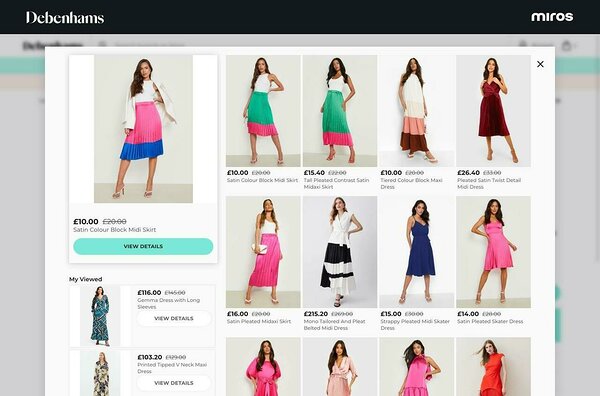This screenshot has width=600, height=396.
Task: View details for Gemma Dress with Long Sleeves
Action: point(174,318)
